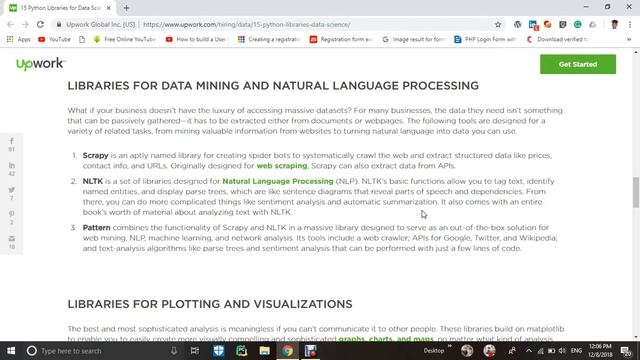Select the 15 Python Libraries tab
This screenshot has height=360, width=640.
point(60,8)
